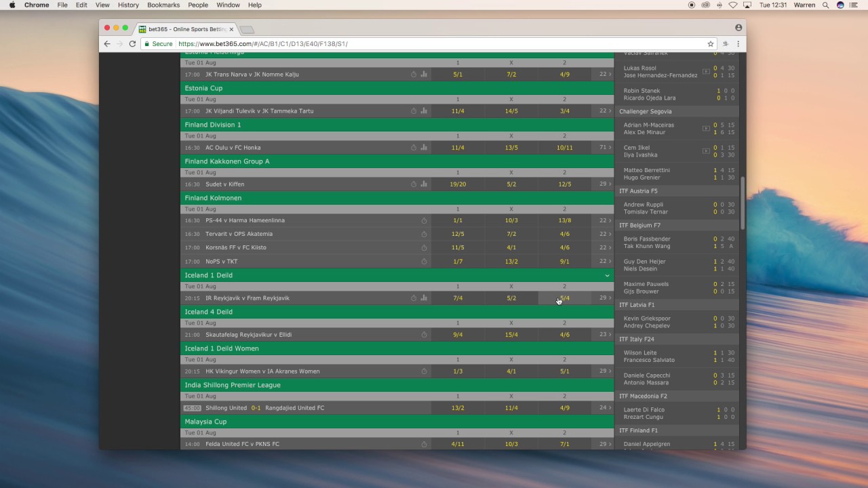Image resolution: width=868 pixels, height=488 pixels.
Task: Expand 71 markets for AC Oulu v FC Honka
Action: tap(605, 148)
